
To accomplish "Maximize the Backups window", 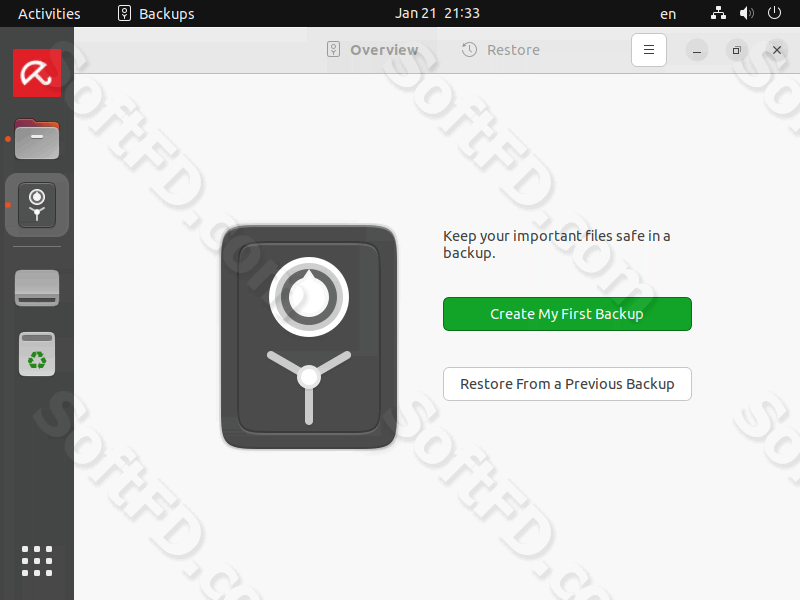I will click(x=736, y=50).
